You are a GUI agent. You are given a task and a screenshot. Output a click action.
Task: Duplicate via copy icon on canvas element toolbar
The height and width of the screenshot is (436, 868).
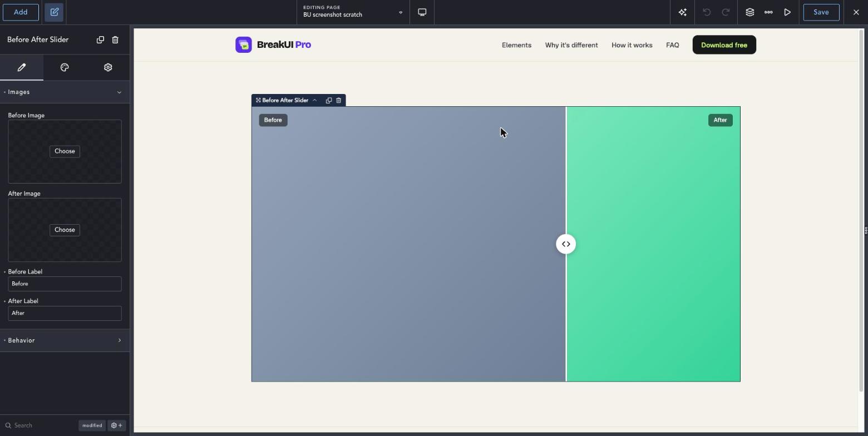[329, 101]
